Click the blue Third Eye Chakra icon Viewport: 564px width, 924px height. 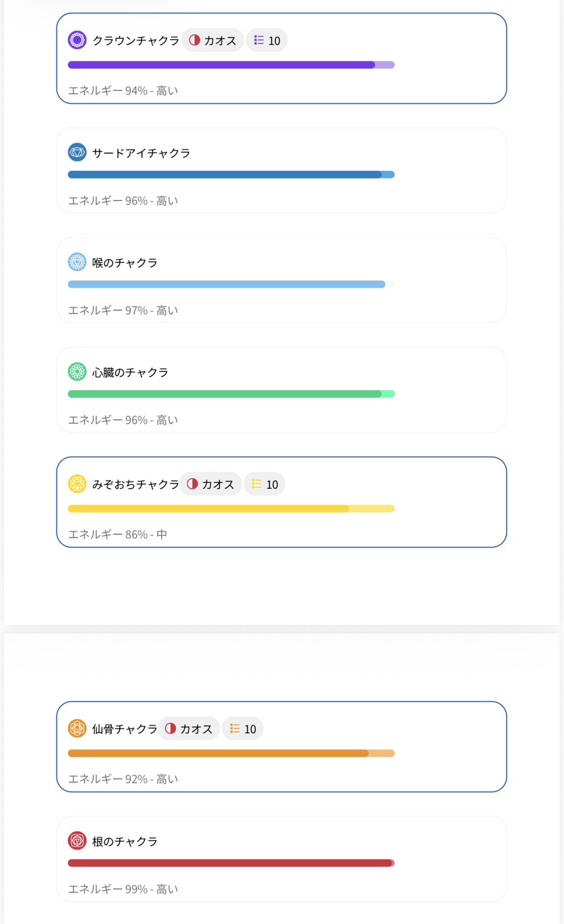[77, 152]
